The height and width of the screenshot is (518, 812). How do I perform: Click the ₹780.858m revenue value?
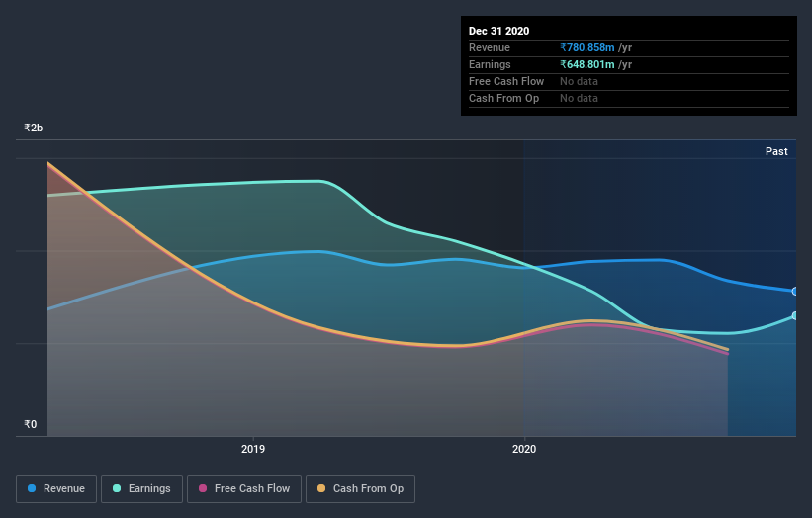[x=587, y=47]
